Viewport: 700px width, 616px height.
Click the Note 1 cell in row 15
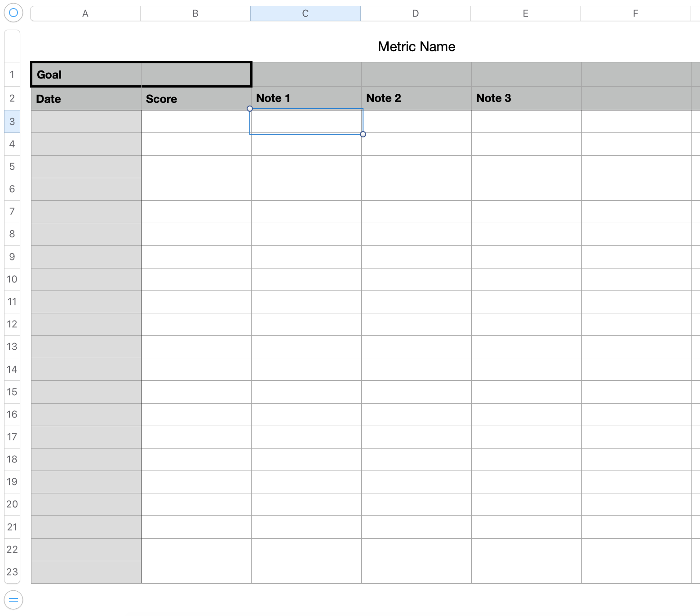click(x=306, y=392)
